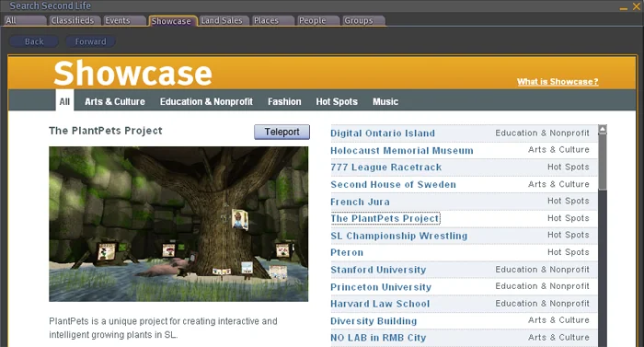644x347 pixels.
Task: Filter showcase by Hot Spots
Action: click(337, 101)
